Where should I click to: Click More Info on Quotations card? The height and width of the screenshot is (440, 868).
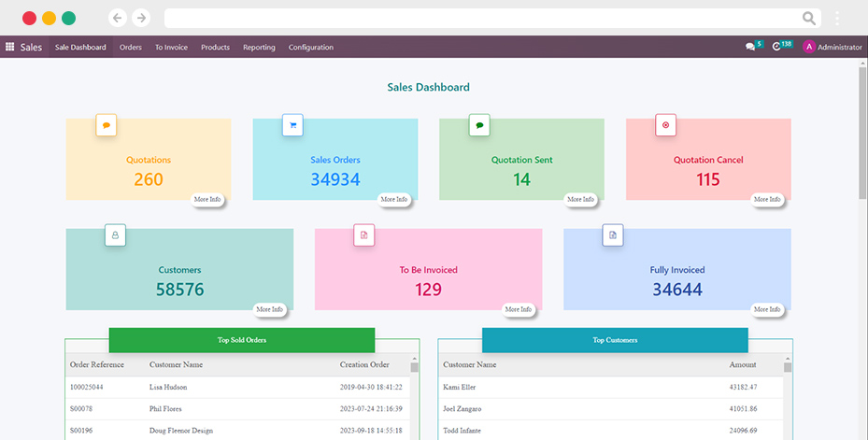(x=207, y=199)
